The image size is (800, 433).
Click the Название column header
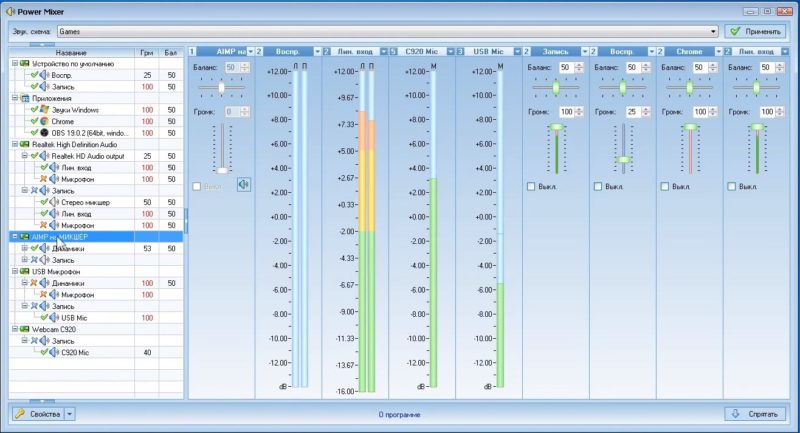[x=70, y=52]
